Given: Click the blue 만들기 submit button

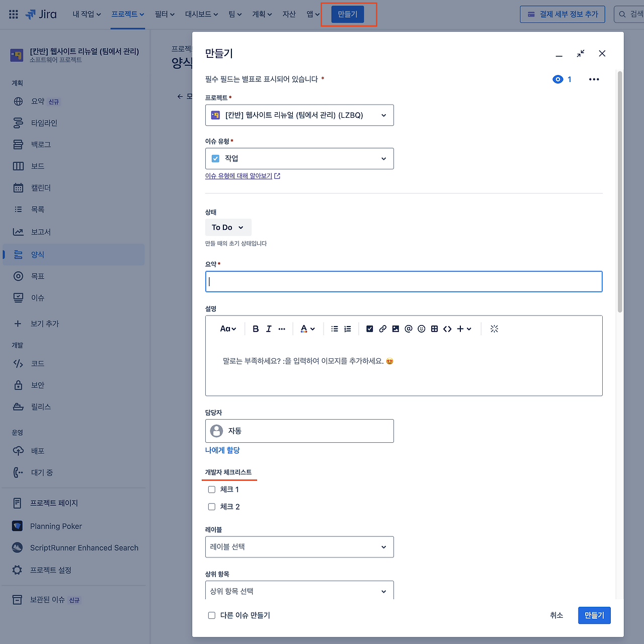Looking at the screenshot, I should [594, 615].
